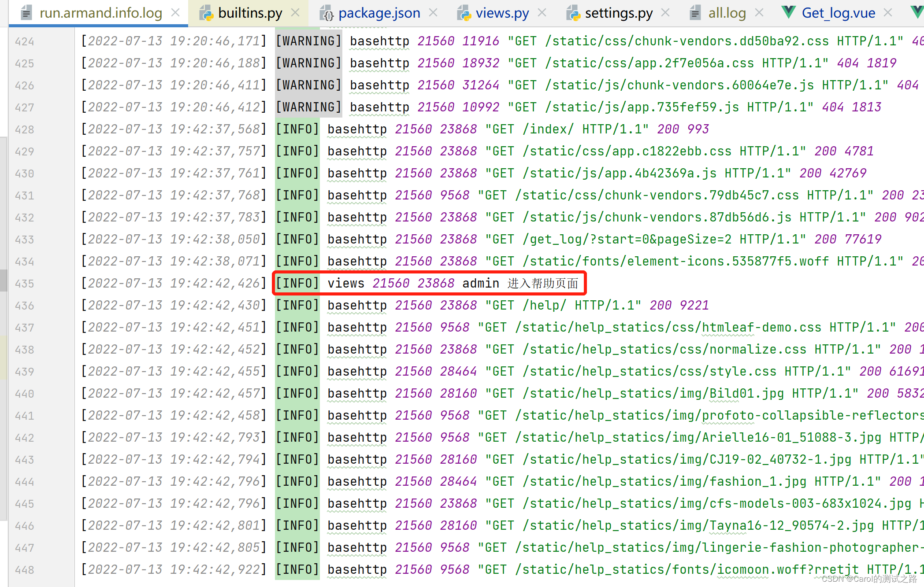Image resolution: width=924 pixels, height=587 pixels.
Task: Click the Python icon on settings.py tab
Action: (x=572, y=13)
